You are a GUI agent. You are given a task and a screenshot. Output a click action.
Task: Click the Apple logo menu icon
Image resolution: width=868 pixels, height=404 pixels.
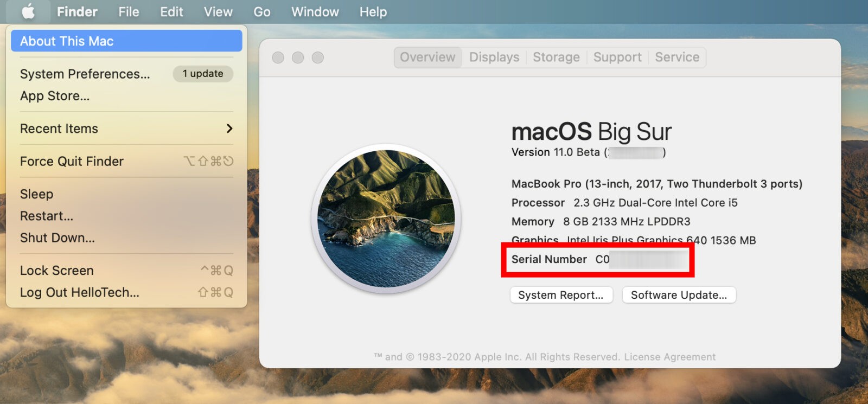[x=28, y=11]
